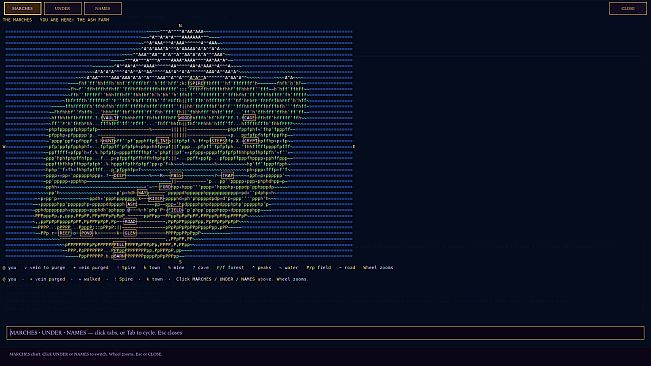Click the 'walked' entry in the second legend
The height and width of the screenshot is (366, 651).
click(x=89, y=279)
